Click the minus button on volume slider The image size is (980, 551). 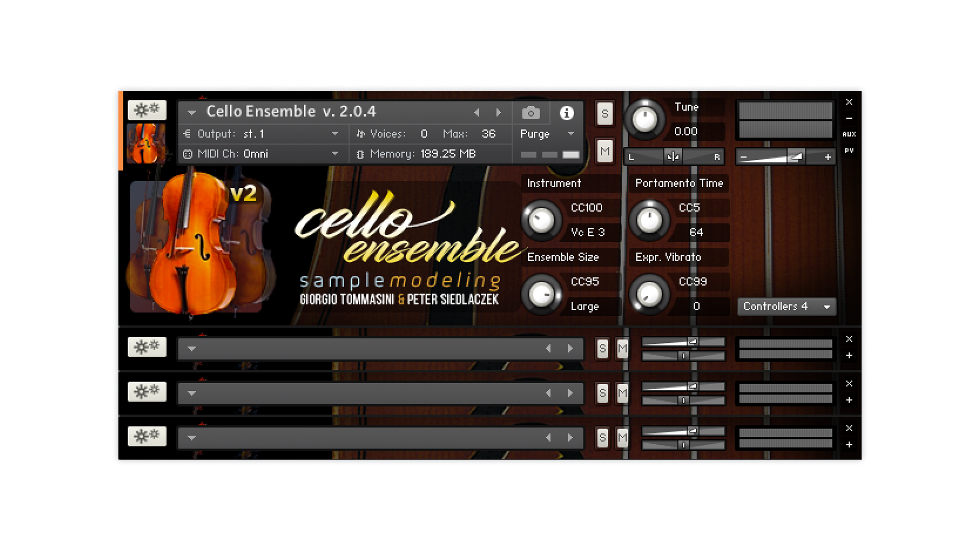(744, 157)
